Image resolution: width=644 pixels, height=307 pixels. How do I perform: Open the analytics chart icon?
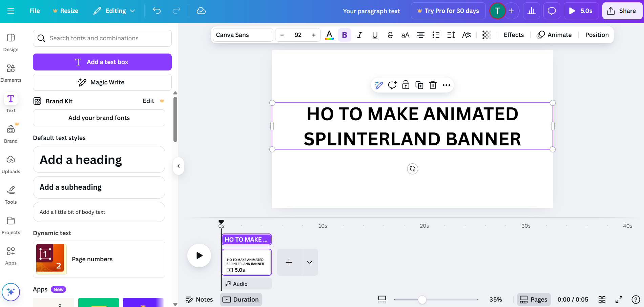(x=532, y=11)
